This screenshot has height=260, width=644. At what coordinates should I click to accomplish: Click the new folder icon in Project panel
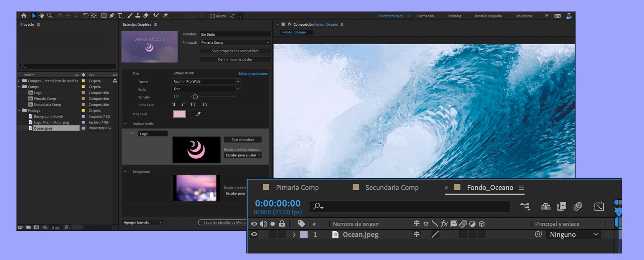pos(28,227)
